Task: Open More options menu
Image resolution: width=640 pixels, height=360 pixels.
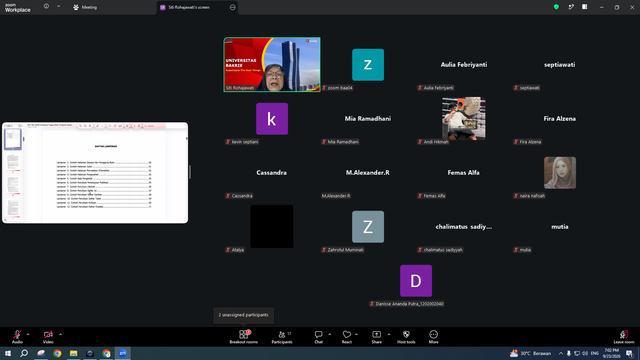Action: (x=433, y=337)
